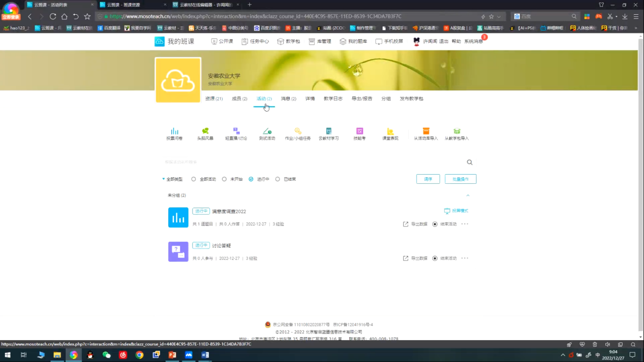Open 手机投屏 in top navigation
This screenshot has width=644, height=362.
[x=389, y=41]
